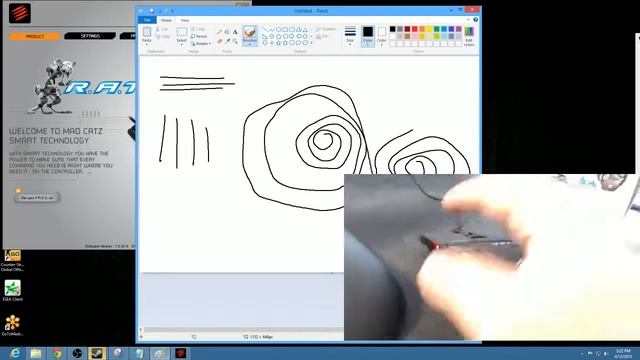Click the Brushes tool icon

(250, 33)
